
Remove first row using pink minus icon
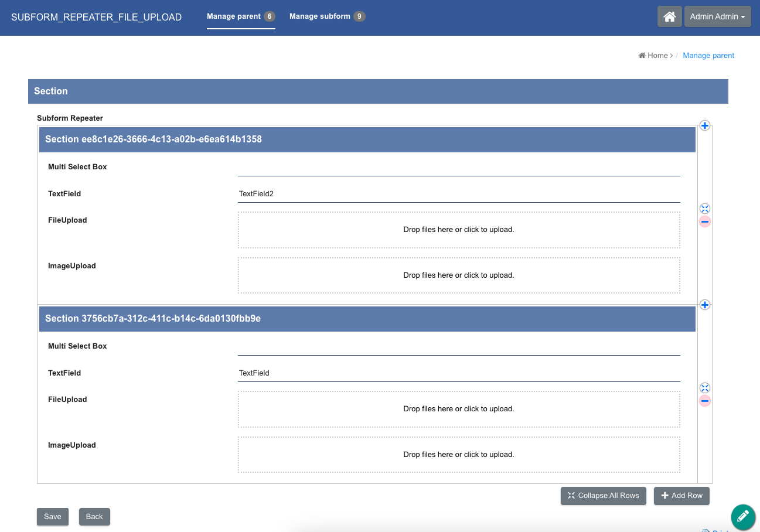pyautogui.click(x=705, y=221)
